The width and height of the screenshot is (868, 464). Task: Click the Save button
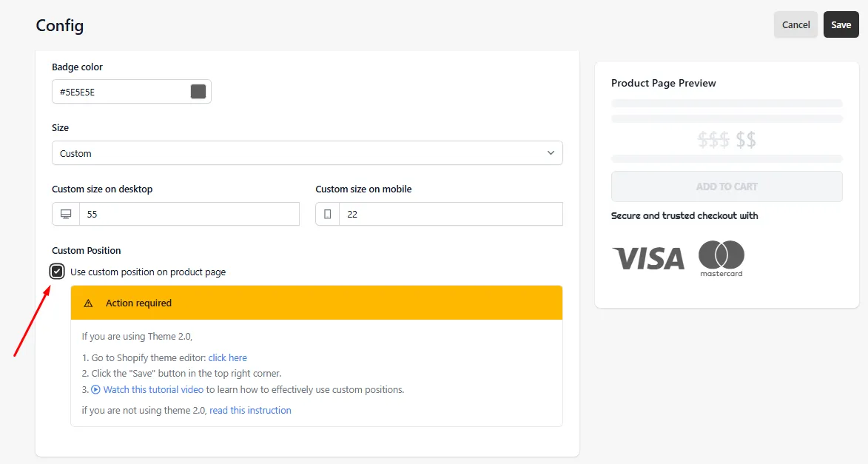click(x=841, y=24)
